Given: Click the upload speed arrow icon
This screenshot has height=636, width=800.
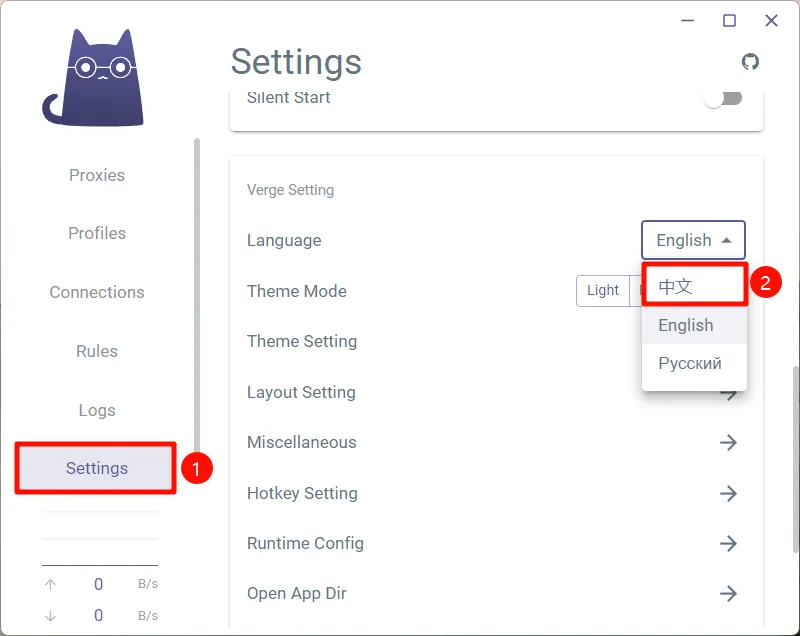Looking at the screenshot, I should (50, 584).
